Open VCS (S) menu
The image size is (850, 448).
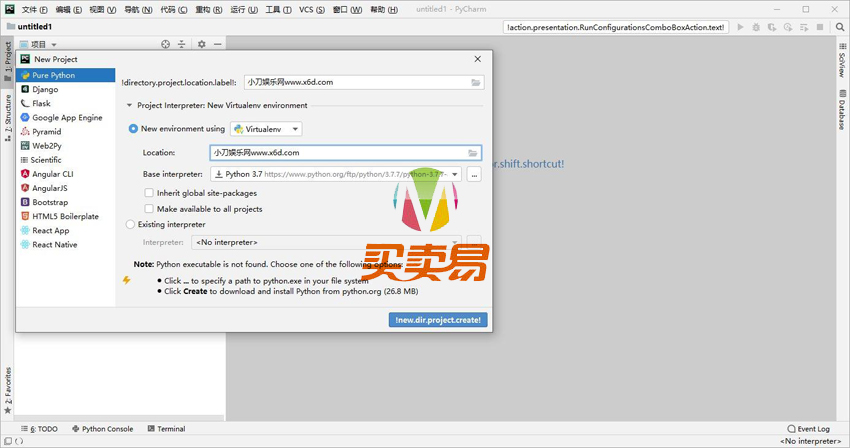click(312, 9)
